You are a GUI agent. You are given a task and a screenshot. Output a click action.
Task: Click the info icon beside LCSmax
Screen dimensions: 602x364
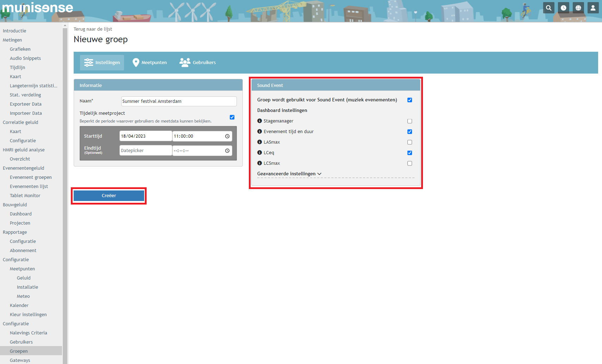[x=260, y=163]
